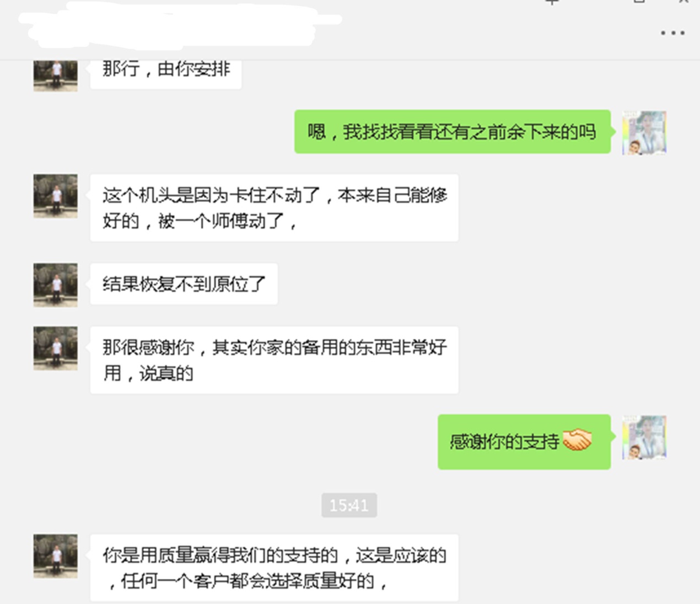The width and height of the screenshot is (700, 604).
Task: Select green message "嗯，我找找看看还有之前余下来的吗"
Action: pos(453,132)
